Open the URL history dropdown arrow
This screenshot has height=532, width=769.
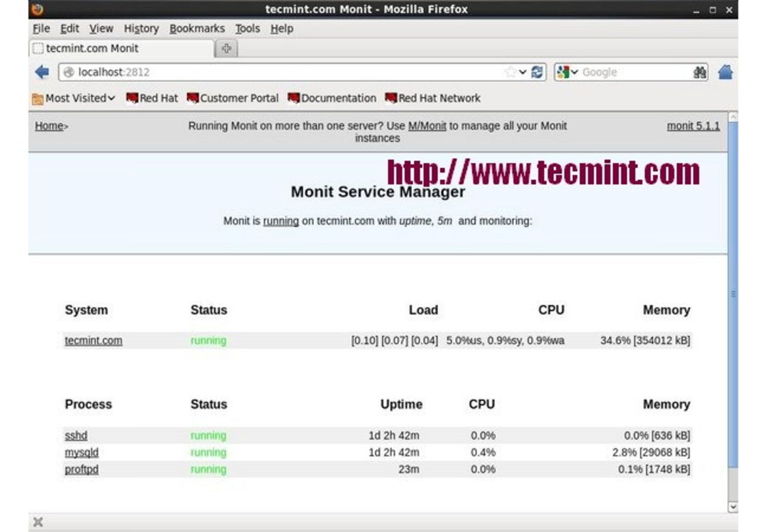pos(522,72)
